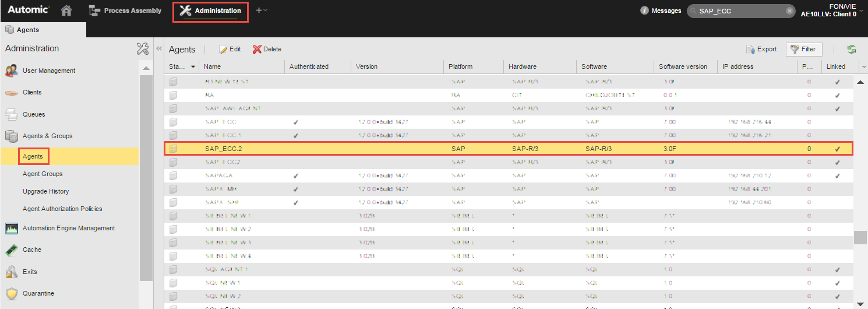Image resolution: width=868 pixels, height=309 pixels.
Task: Open Queues in the sidebar
Action: [34, 114]
